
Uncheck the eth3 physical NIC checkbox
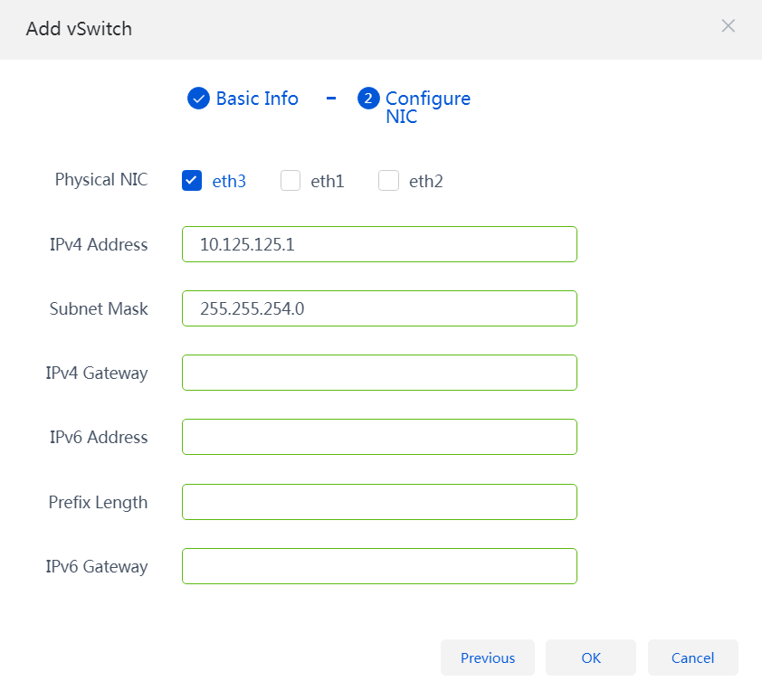[192, 180]
